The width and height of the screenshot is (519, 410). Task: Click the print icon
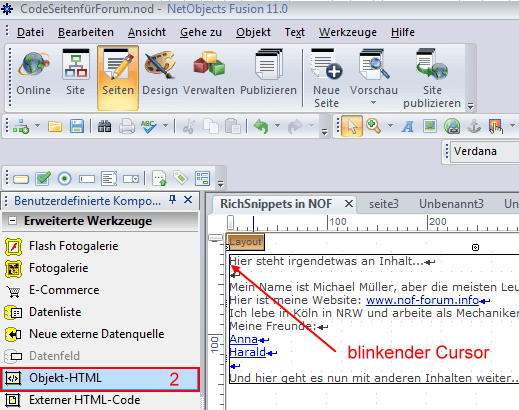[127, 127]
